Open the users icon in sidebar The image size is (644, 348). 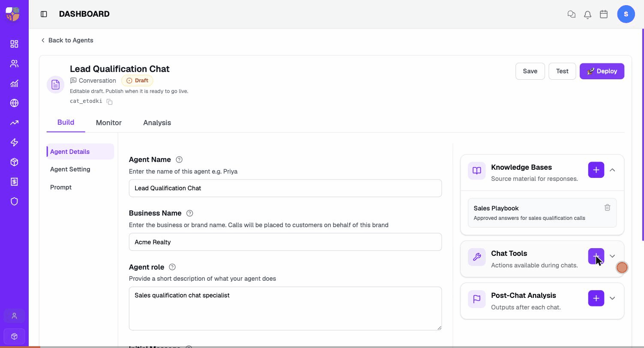(14, 64)
